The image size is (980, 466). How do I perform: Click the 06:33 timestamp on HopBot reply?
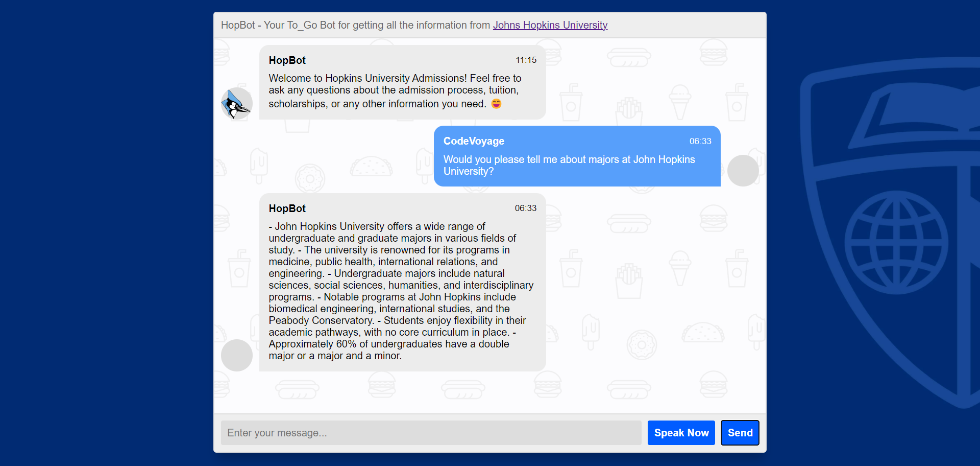pyautogui.click(x=526, y=208)
